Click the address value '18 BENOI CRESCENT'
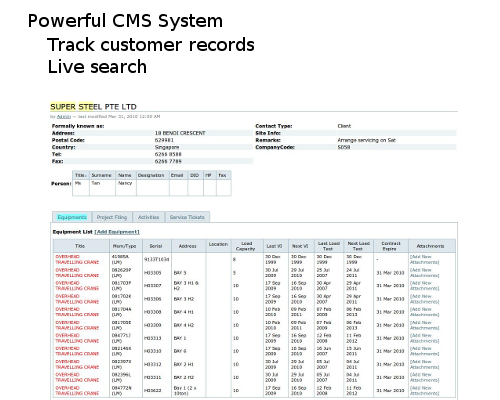The image size is (500, 400). click(180, 133)
